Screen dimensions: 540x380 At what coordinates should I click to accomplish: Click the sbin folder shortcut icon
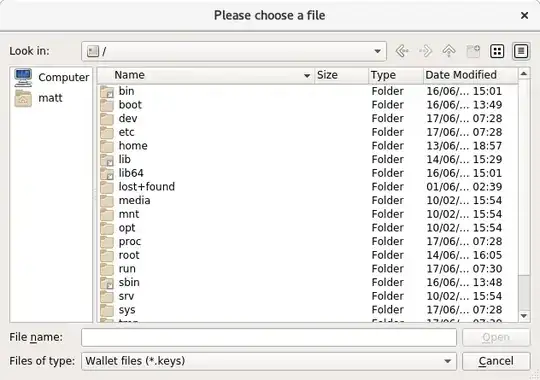(x=107, y=283)
